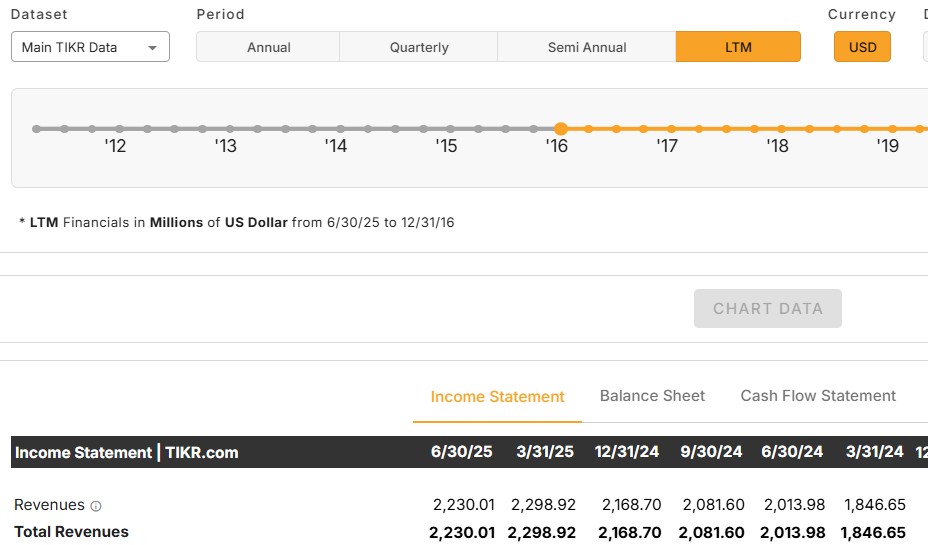Open the Income Statement tab
928x545 pixels.
pyautogui.click(x=497, y=397)
